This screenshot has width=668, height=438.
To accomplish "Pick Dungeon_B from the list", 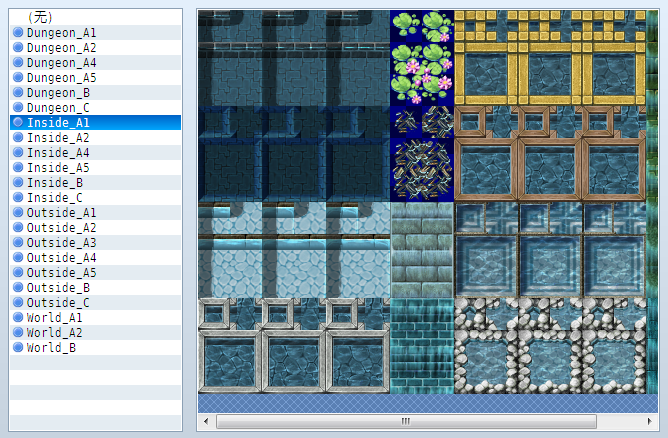I will pos(95,92).
